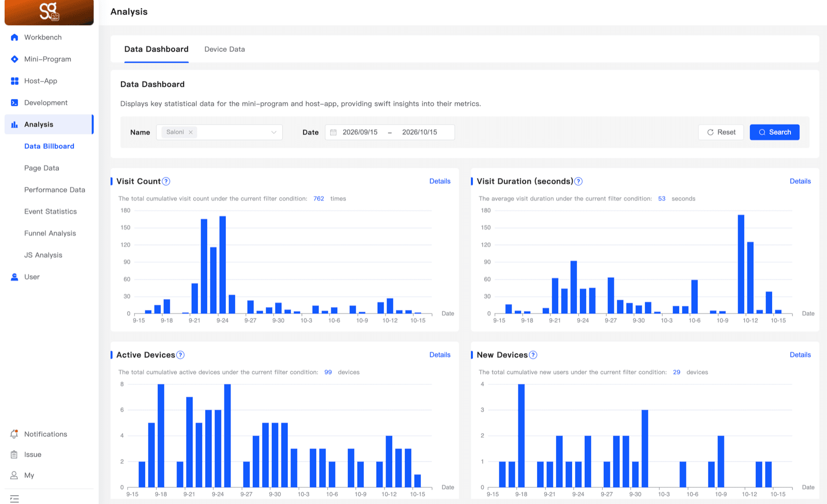Show the Active Devices help tooltip icon
The width and height of the screenshot is (827, 504).
click(180, 355)
